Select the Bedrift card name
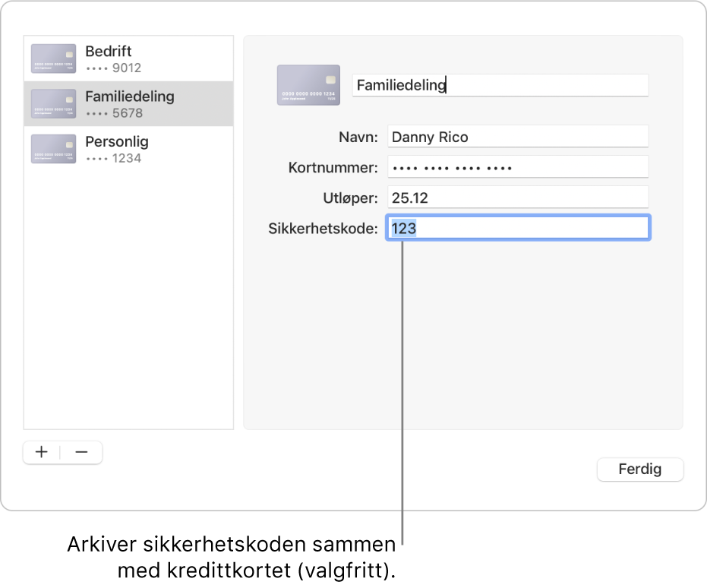Viewport: 707px width, 588px height. point(108,52)
